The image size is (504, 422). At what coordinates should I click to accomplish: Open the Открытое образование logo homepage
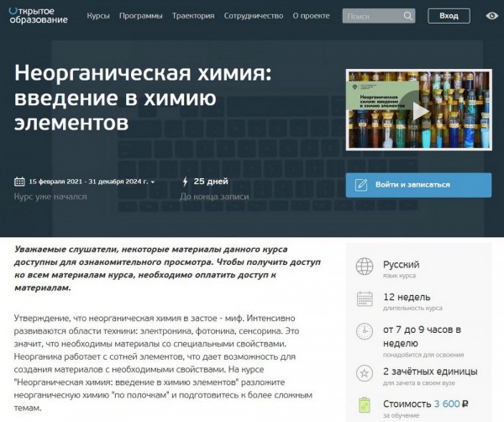pyautogui.click(x=39, y=15)
